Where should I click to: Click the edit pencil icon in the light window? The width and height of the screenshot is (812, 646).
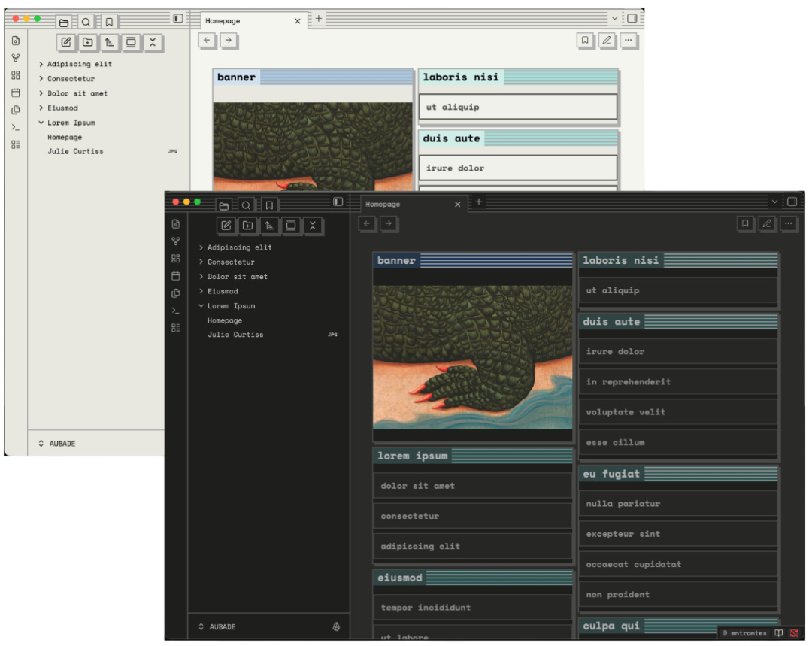coord(607,41)
